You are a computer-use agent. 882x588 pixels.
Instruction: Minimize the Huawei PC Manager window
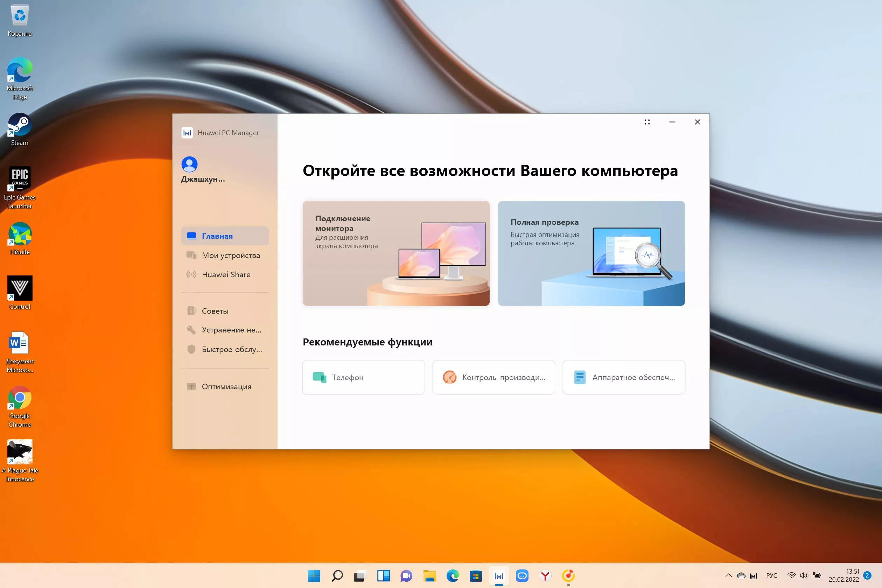coord(672,122)
